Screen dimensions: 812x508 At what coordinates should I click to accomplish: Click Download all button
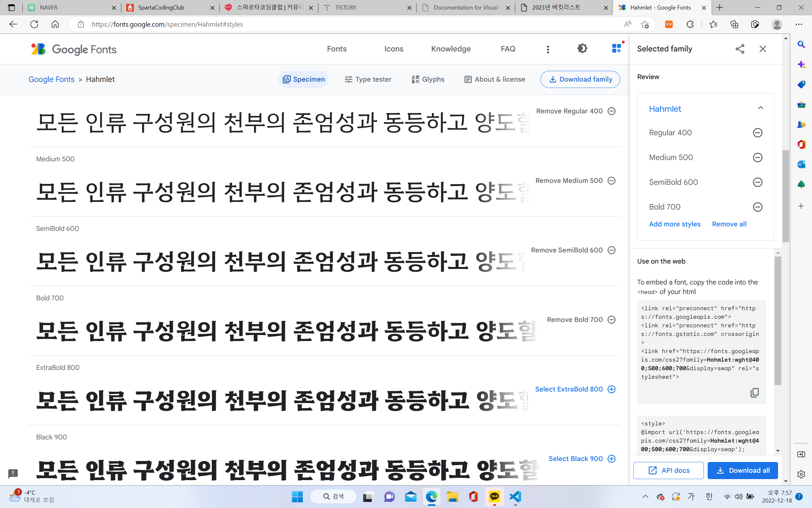[x=743, y=470]
